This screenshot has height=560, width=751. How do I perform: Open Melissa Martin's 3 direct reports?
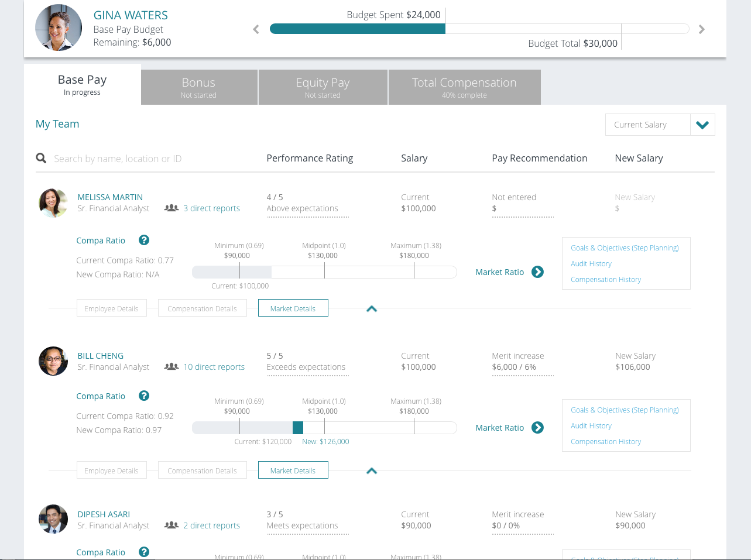click(211, 208)
